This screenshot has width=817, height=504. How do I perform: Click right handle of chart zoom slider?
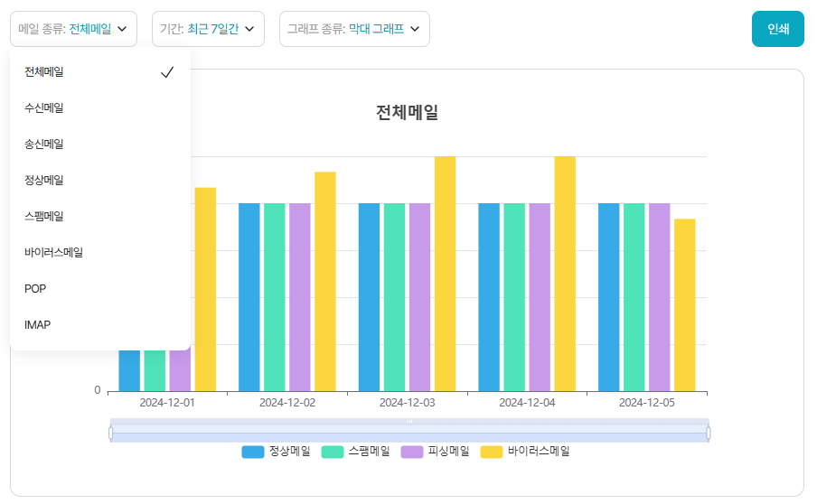[709, 434]
